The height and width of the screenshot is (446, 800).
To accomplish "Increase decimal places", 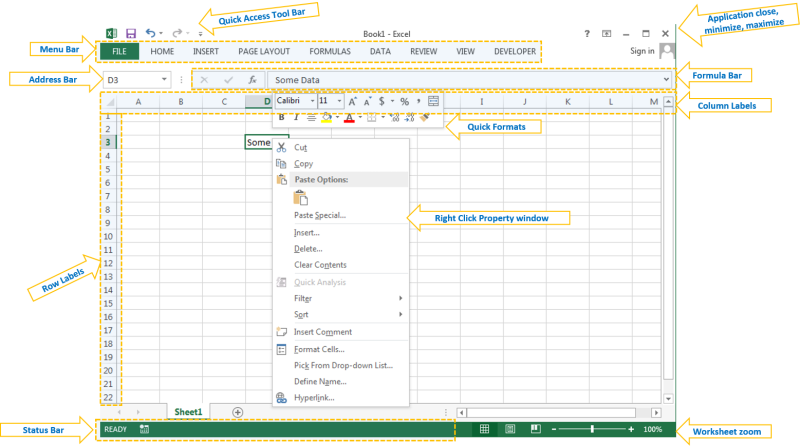I will [x=394, y=118].
